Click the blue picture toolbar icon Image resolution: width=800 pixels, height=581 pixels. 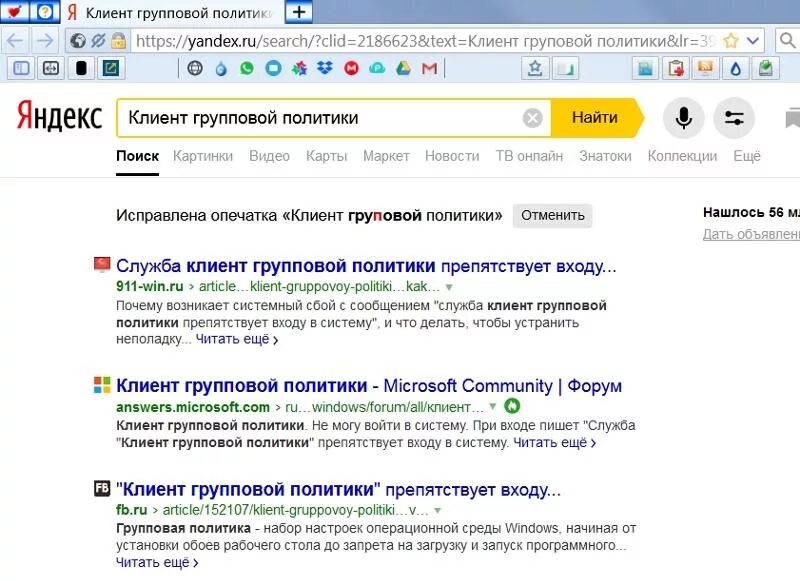pyautogui.click(x=645, y=68)
